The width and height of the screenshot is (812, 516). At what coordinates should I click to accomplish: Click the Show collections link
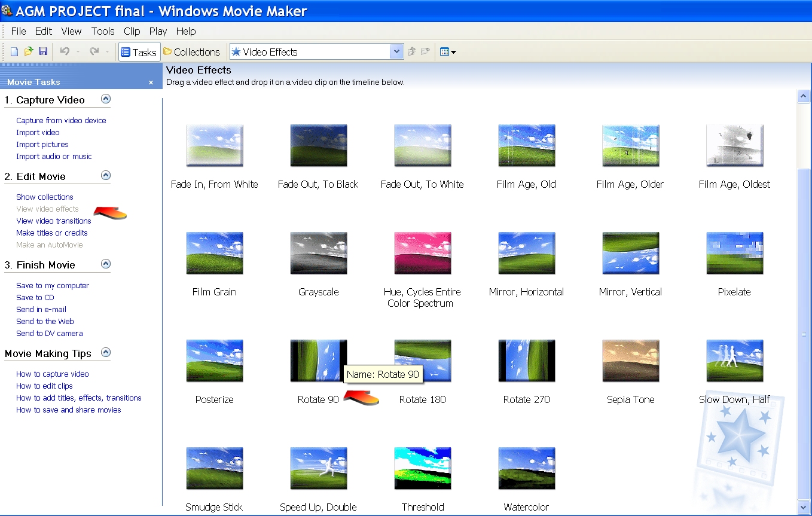[45, 197]
